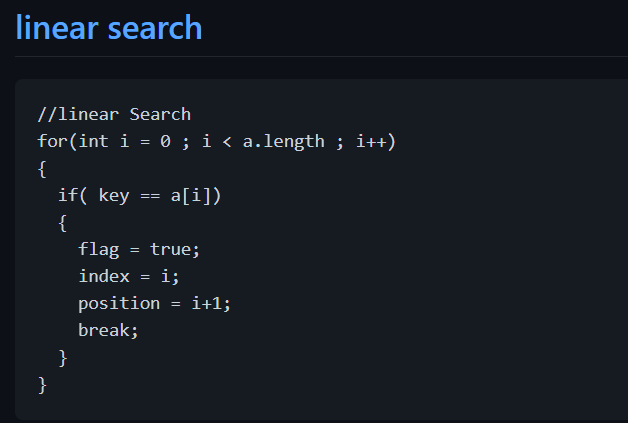Click the "true" value in the assignment
Screen dimensions: 628x423
click(170, 250)
